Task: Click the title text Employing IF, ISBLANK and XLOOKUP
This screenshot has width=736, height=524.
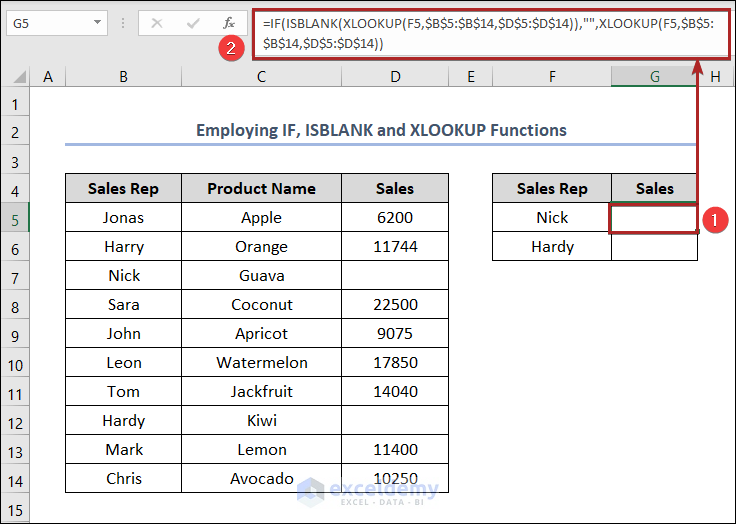Action: tap(381, 130)
